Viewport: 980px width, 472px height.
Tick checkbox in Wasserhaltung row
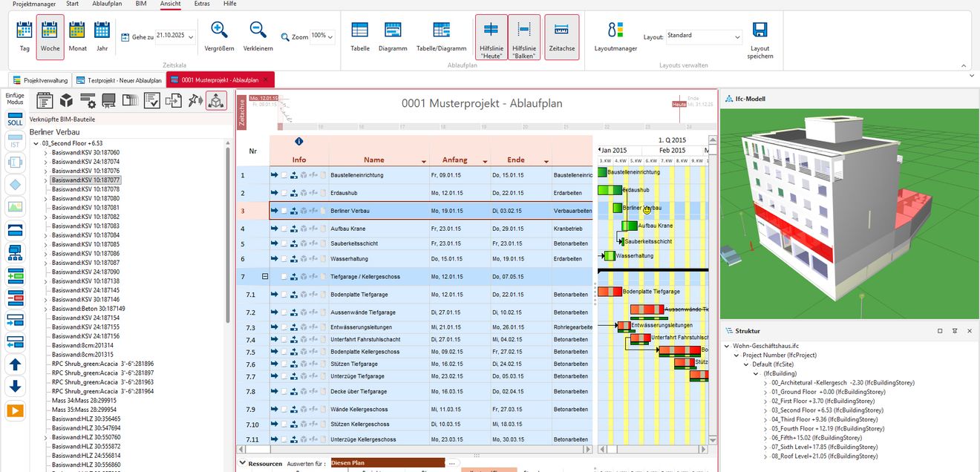coord(284,258)
